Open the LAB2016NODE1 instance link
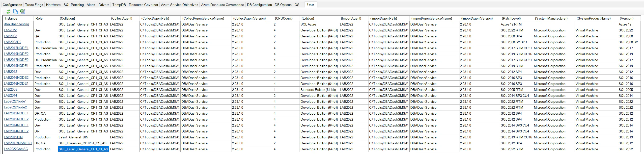 [16, 83]
